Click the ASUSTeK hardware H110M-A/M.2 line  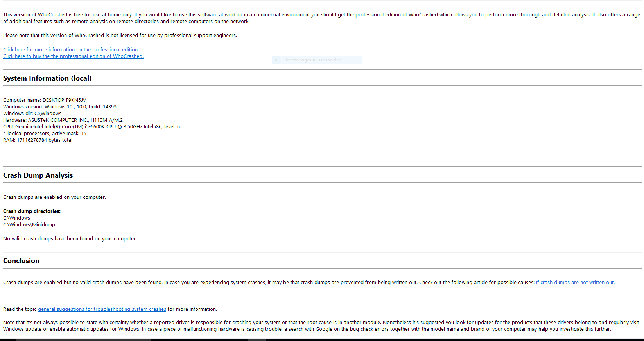click(63, 120)
